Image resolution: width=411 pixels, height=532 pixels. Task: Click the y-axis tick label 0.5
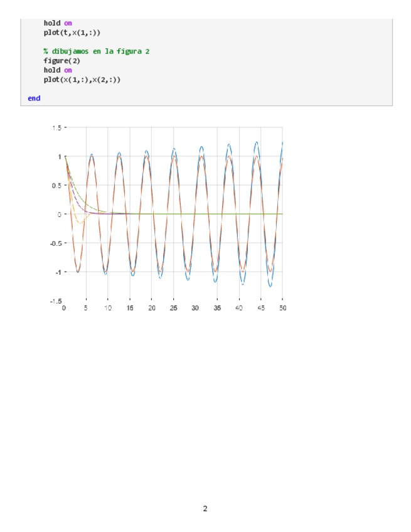(x=56, y=185)
